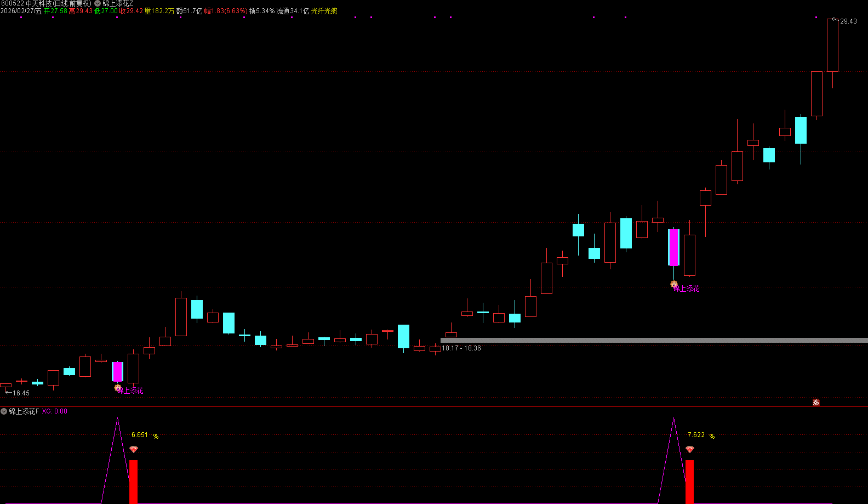The height and width of the screenshot is (504, 868).
Task: Click the 16.45 low price label
Action: (x=21, y=393)
